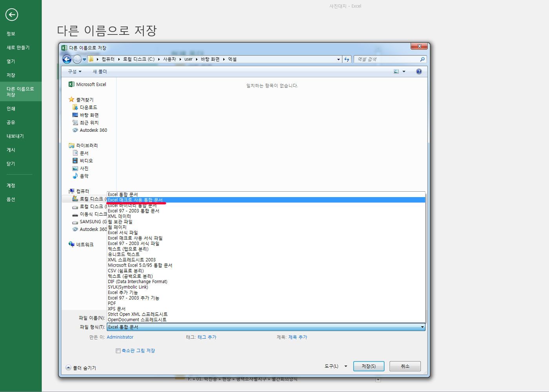Select 네트워크 in navigation tree
549x392 pixels.
point(81,245)
